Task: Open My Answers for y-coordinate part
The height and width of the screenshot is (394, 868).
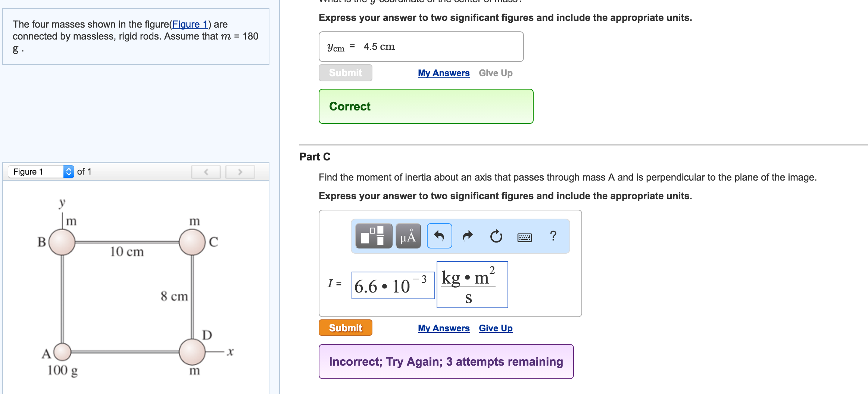Action: click(x=443, y=73)
